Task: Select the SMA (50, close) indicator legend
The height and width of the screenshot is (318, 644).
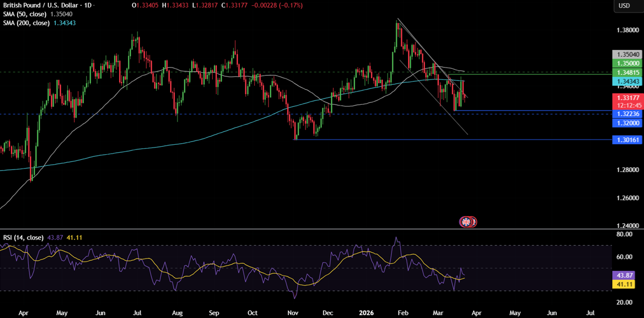Action: coord(24,14)
